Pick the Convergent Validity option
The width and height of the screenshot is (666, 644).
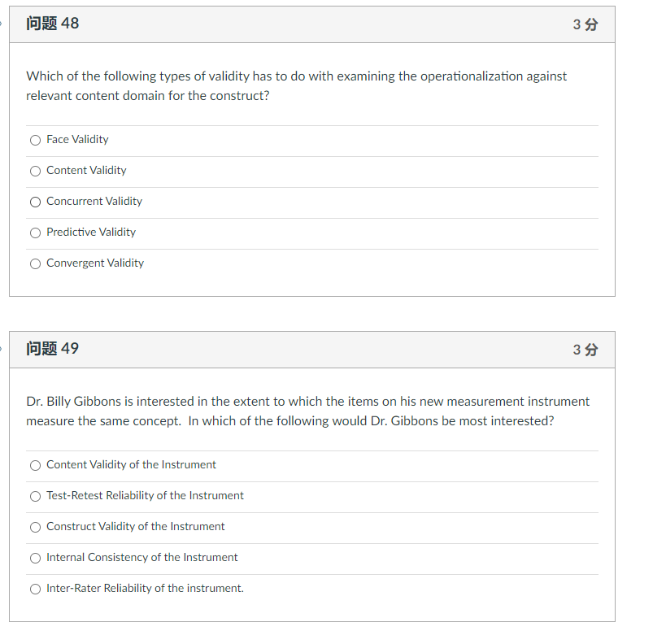35,263
